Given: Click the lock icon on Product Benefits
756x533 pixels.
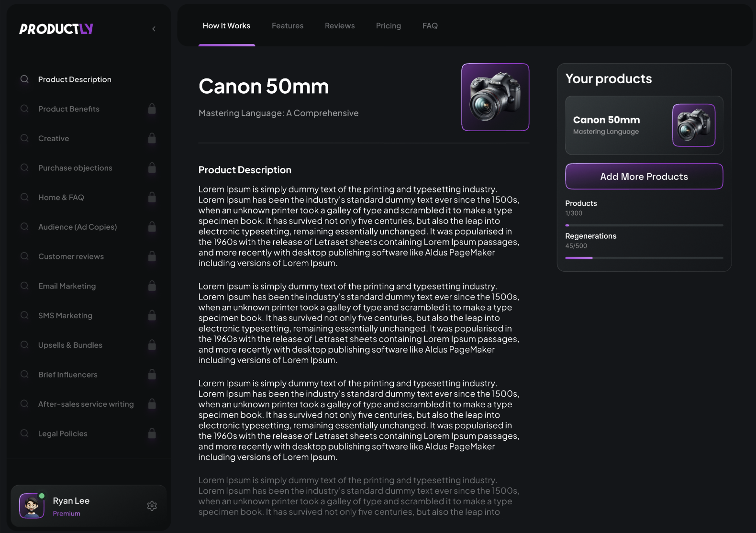Looking at the screenshot, I should click(x=152, y=109).
